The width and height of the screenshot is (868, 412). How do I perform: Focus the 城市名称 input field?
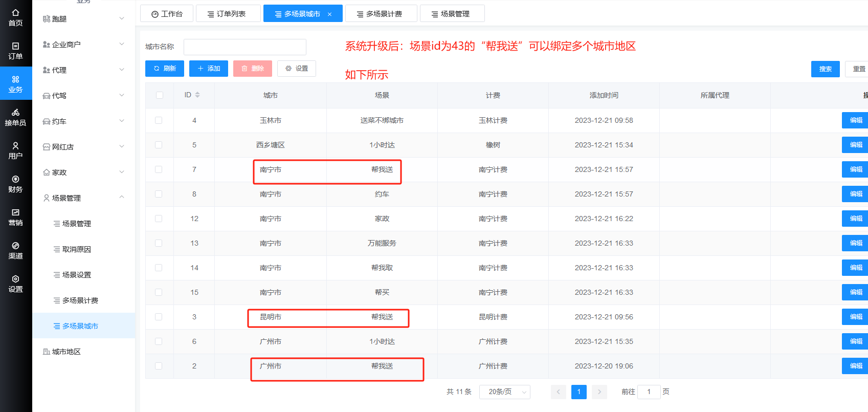pyautogui.click(x=245, y=47)
